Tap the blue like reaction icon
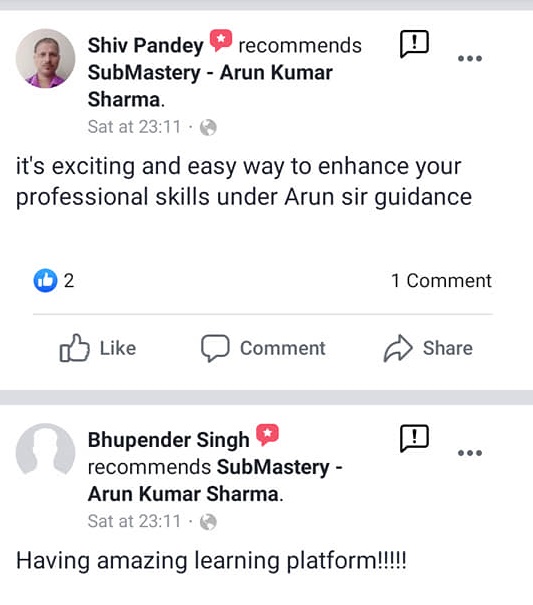The height and width of the screenshot is (605, 533). pyautogui.click(x=46, y=281)
